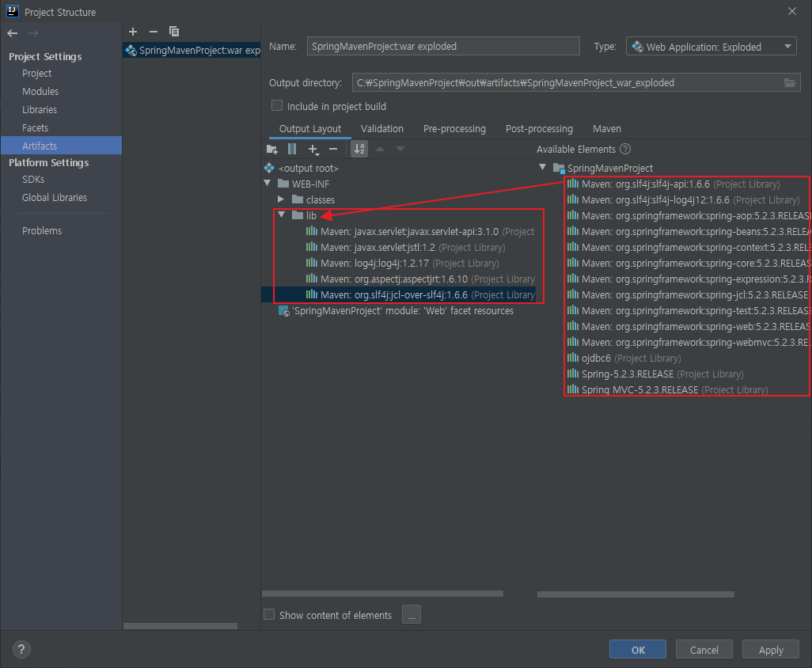Select classes folder in layout

coord(313,200)
